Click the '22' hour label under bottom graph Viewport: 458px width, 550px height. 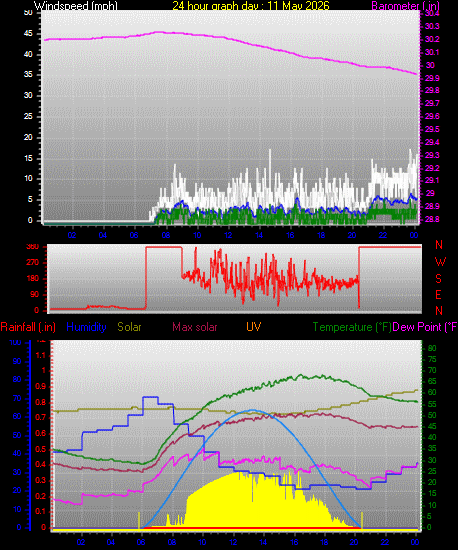point(385,542)
